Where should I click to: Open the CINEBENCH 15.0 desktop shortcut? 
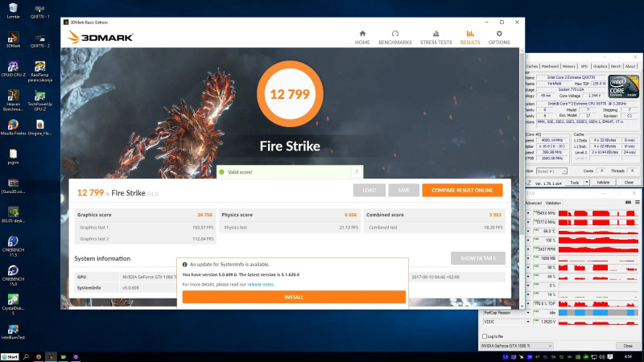[13, 275]
